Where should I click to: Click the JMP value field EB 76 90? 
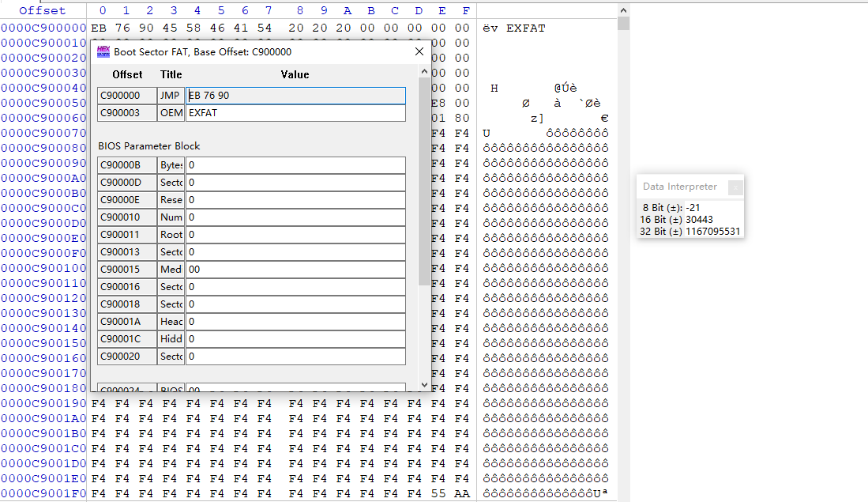click(295, 96)
